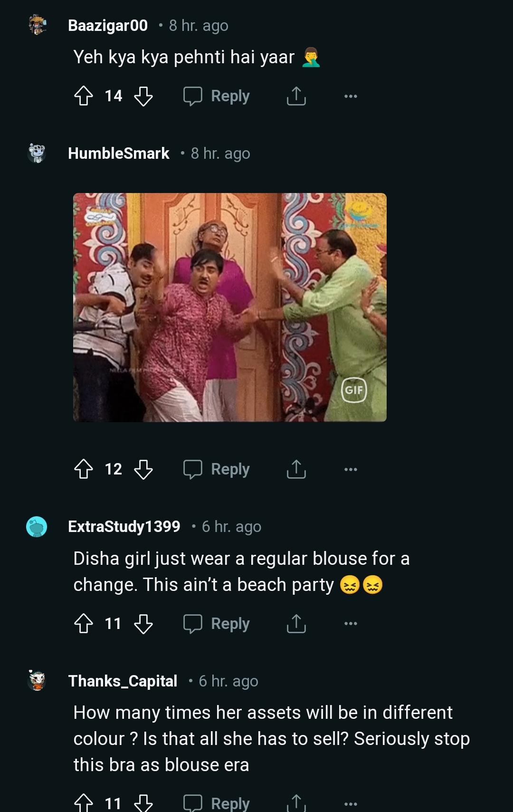The width and height of the screenshot is (513, 812).
Task: Open ExtraStudy1399's username link
Action: coord(124,526)
